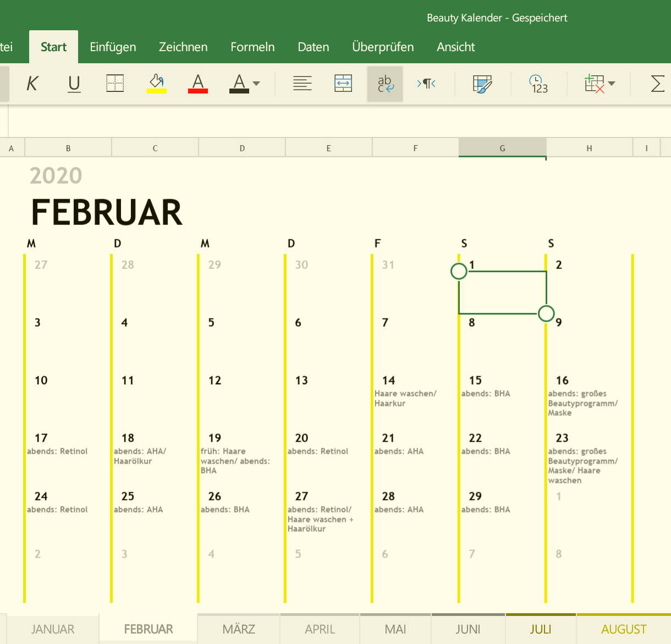Click the lower-right selection handle circle
The height and width of the screenshot is (644, 671).
point(546,313)
